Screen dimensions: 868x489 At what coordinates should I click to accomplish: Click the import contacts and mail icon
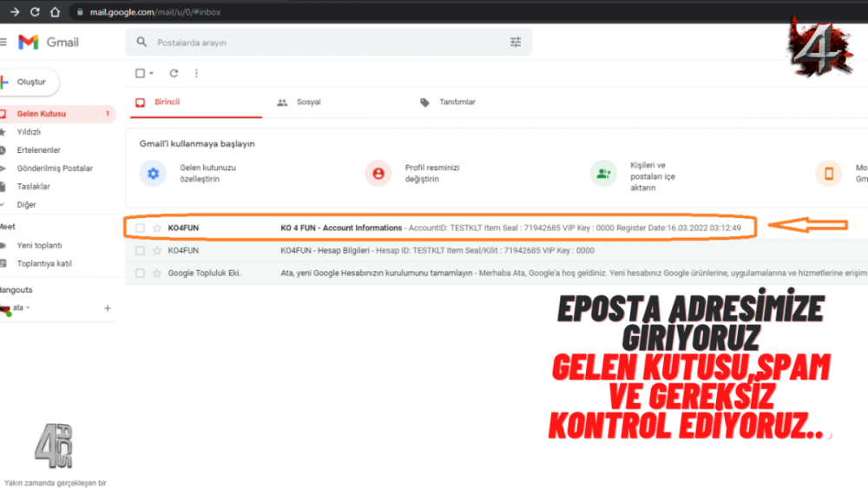pyautogui.click(x=603, y=174)
